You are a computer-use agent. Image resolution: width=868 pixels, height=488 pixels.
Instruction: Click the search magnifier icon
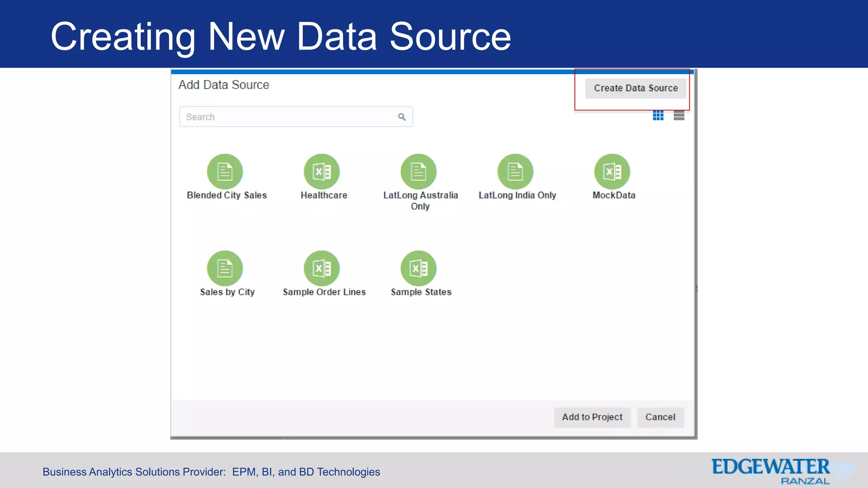click(x=402, y=117)
